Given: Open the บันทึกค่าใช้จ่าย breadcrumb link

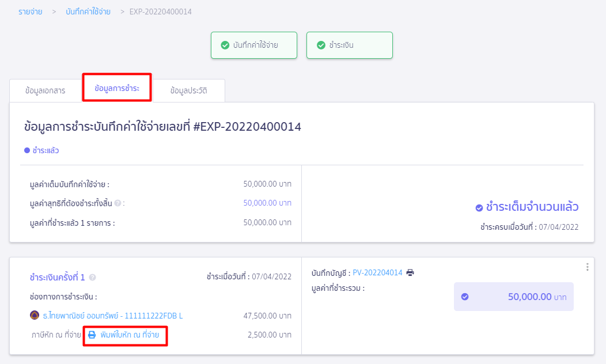Looking at the screenshot, I should tap(88, 12).
